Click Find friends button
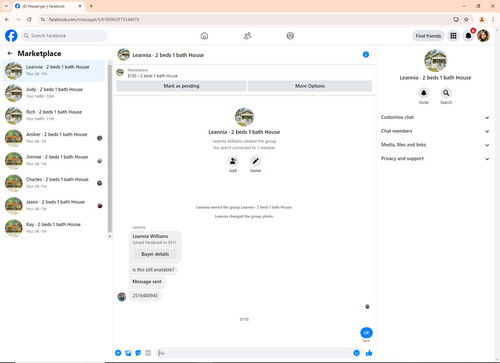Screen dimensions: 500x363 point(428,36)
